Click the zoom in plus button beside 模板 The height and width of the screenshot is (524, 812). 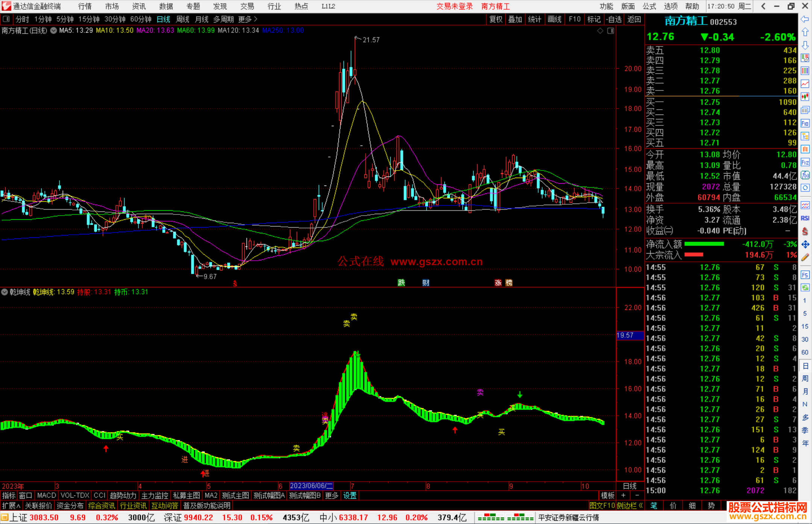pyautogui.click(x=624, y=495)
